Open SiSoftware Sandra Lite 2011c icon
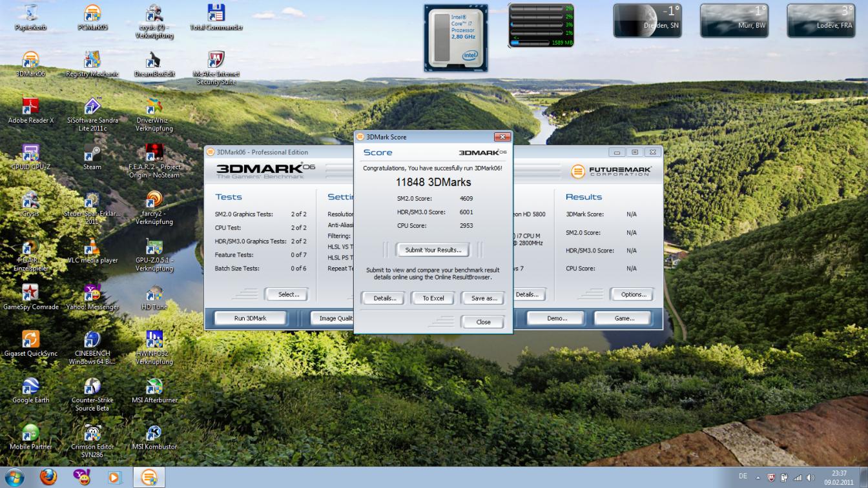This screenshot has height=488, width=868. point(92,114)
